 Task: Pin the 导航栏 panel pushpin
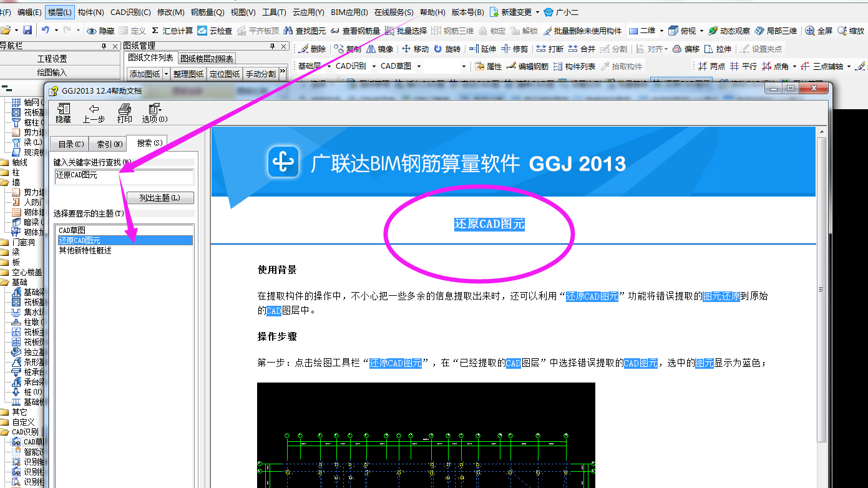click(x=104, y=46)
